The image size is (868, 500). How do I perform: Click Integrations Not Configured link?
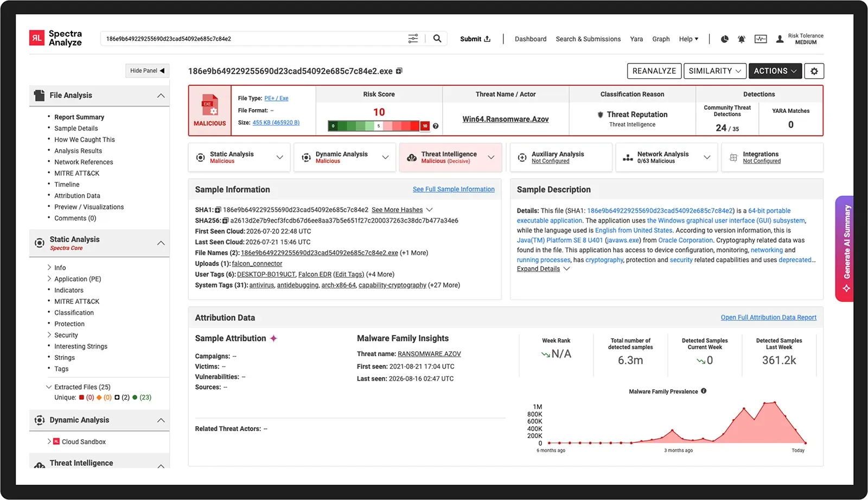(762, 161)
